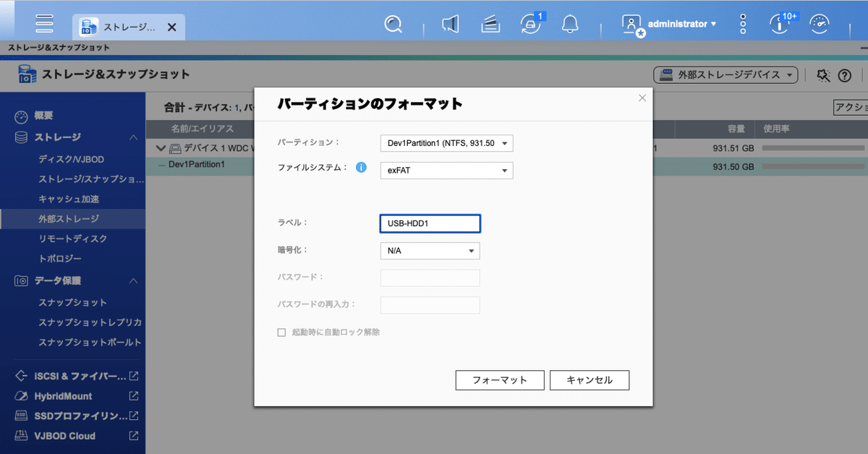868x454 pixels.
Task: Open the 外部ストレージデバイス dropdown
Action: coord(726,74)
